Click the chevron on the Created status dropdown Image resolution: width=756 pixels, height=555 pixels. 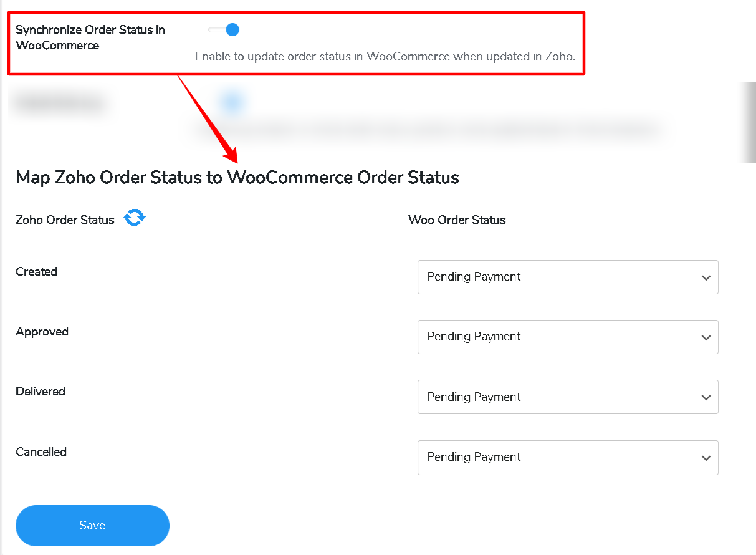706,277
